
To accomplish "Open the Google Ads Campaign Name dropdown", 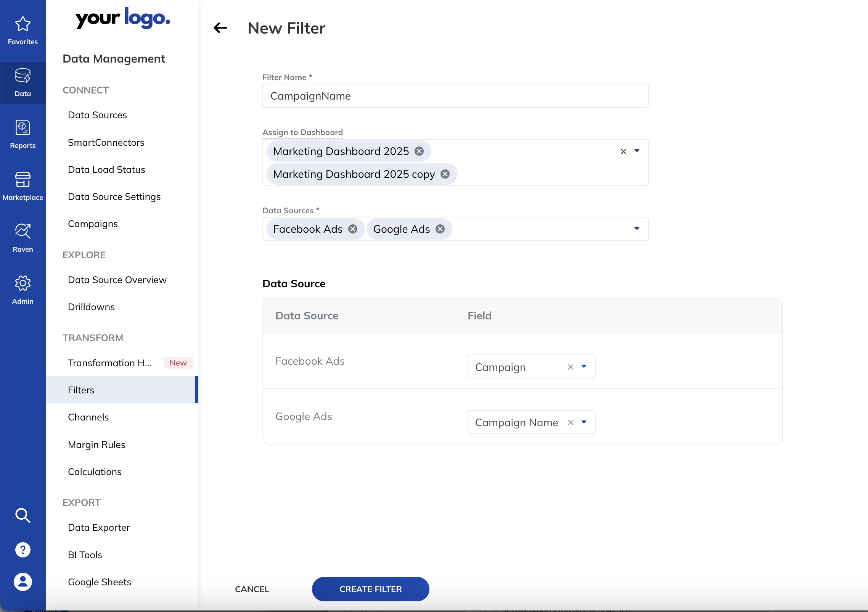I will pos(584,422).
